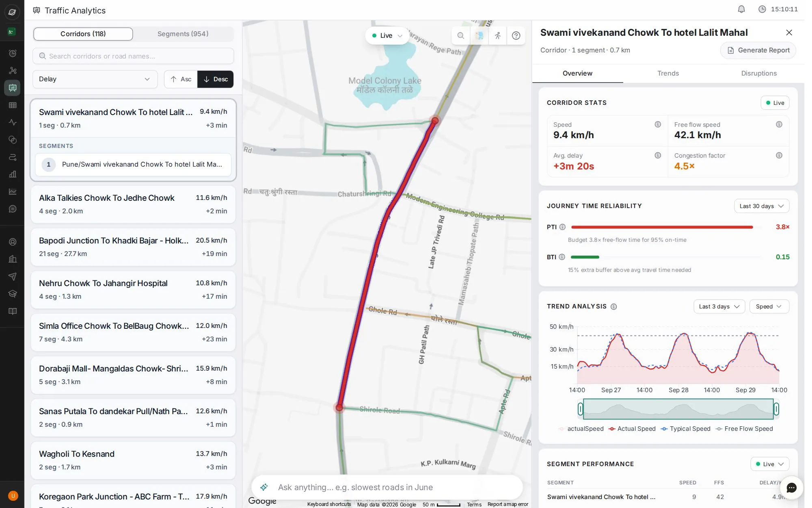This screenshot has width=812, height=508.
Task: Click the pedestrian walking icon on map
Action: (x=498, y=36)
